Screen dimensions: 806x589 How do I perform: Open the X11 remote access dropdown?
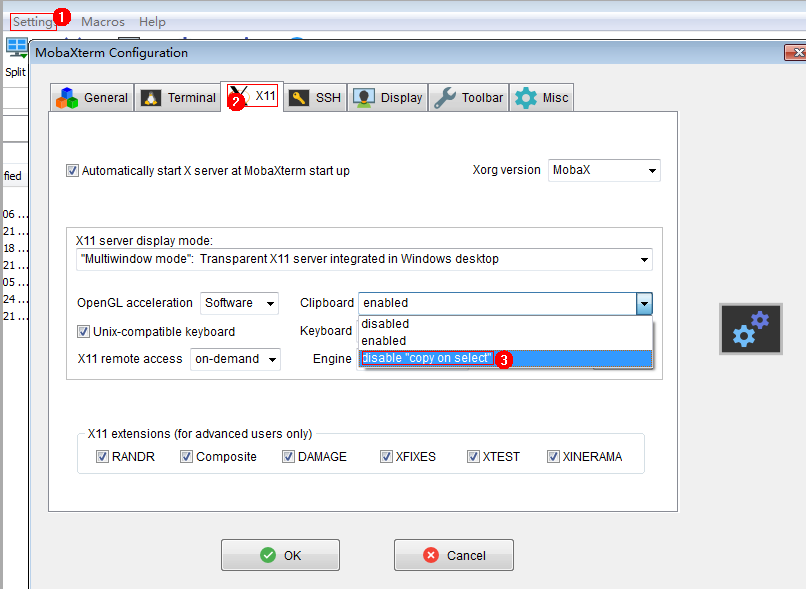click(235, 359)
